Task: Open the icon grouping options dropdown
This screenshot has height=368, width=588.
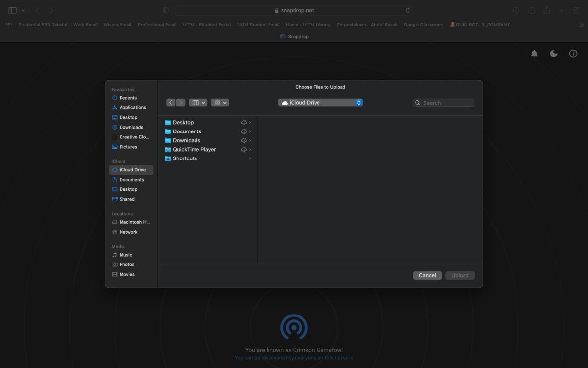Action: coord(220,103)
